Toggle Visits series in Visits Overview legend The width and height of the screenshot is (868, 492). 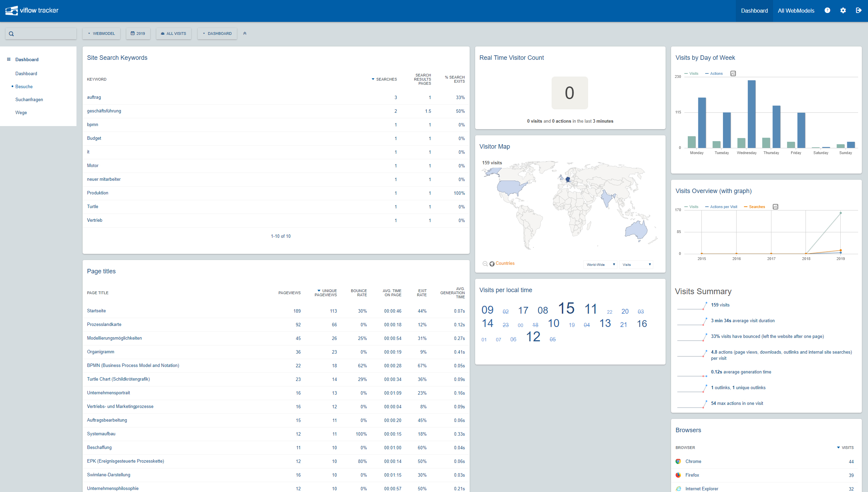click(x=691, y=207)
